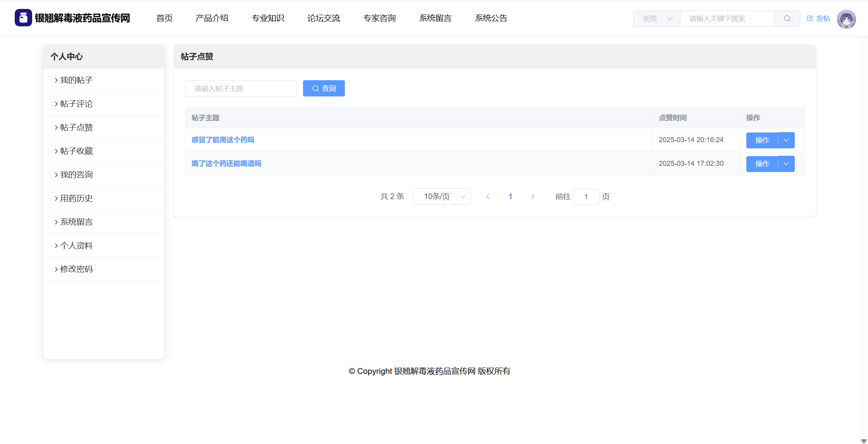The width and height of the screenshot is (868, 444).
Task: Click the header search magnifier icon
Action: point(787,19)
